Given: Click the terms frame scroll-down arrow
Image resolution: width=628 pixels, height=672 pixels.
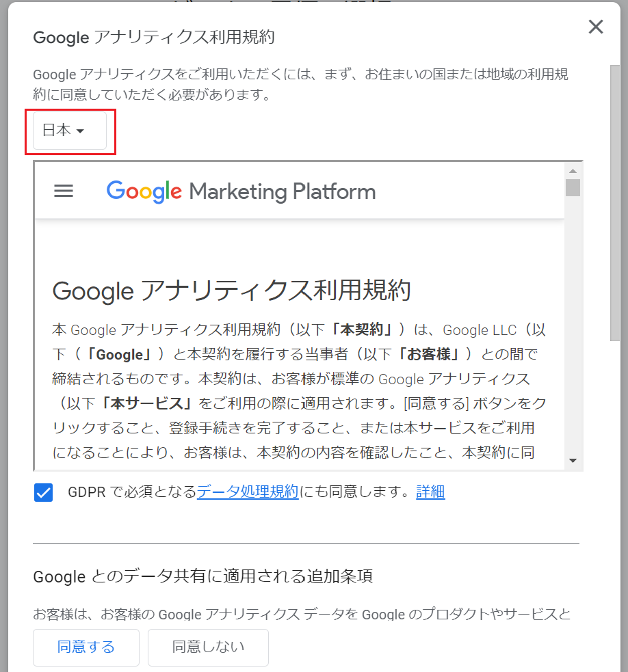Looking at the screenshot, I should [573, 461].
